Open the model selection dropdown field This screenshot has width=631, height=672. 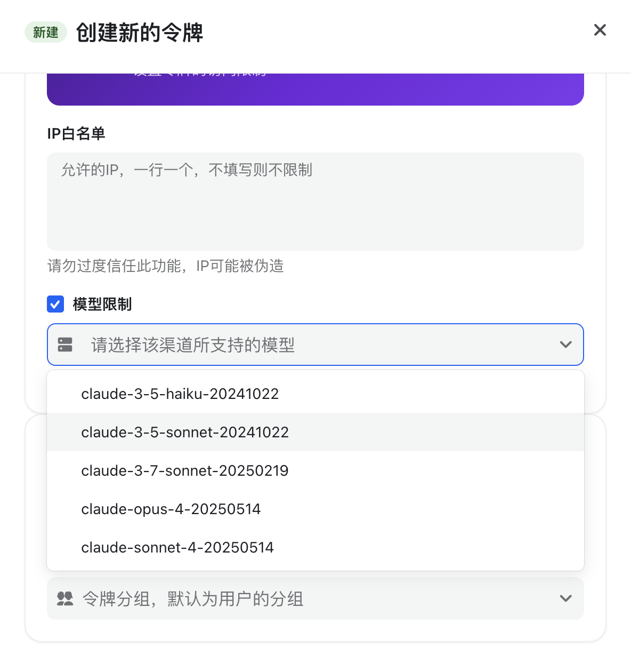point(315,345)
